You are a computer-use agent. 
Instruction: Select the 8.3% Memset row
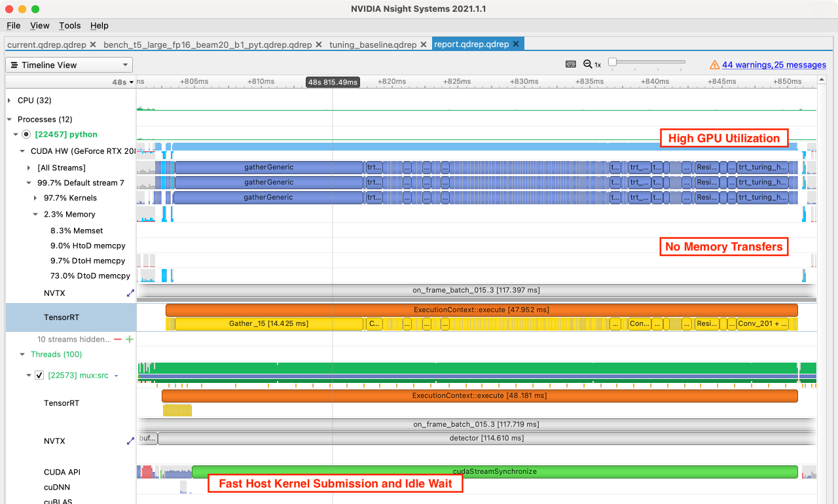[x=77, y=230]
